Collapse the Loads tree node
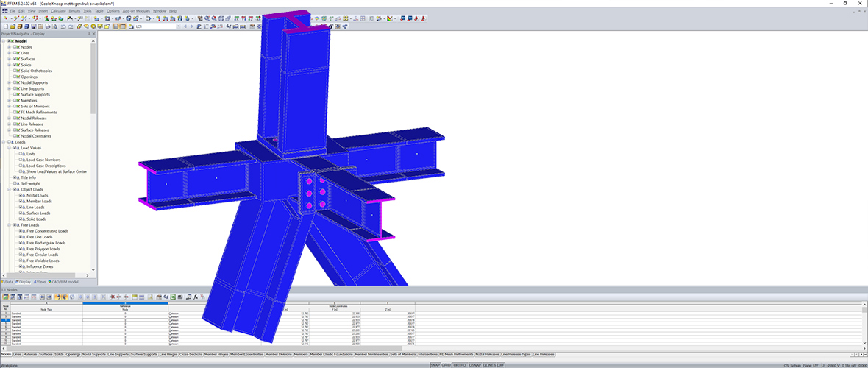868x368 pixels. click(x=4, y=142)
